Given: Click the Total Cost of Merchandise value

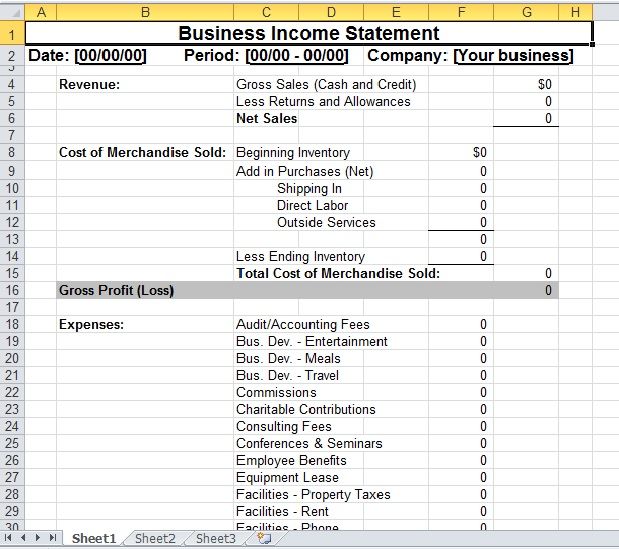Looking at the screenshot, I should point(526,274).
